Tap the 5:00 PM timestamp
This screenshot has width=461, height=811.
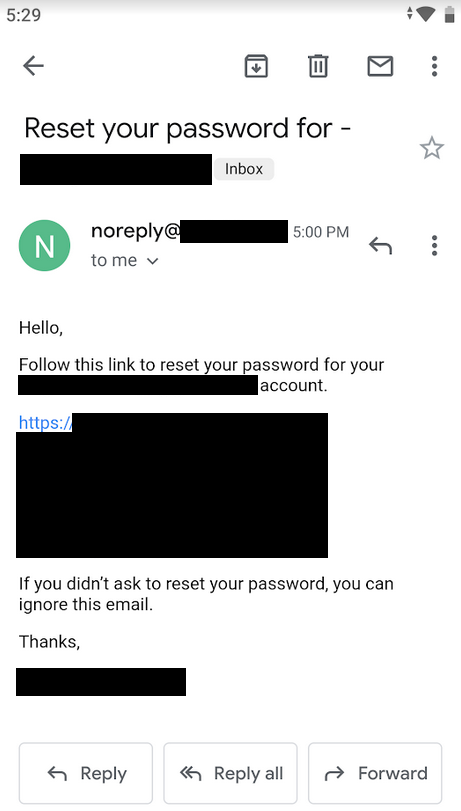pyautogui.click(x=321, y=232)
